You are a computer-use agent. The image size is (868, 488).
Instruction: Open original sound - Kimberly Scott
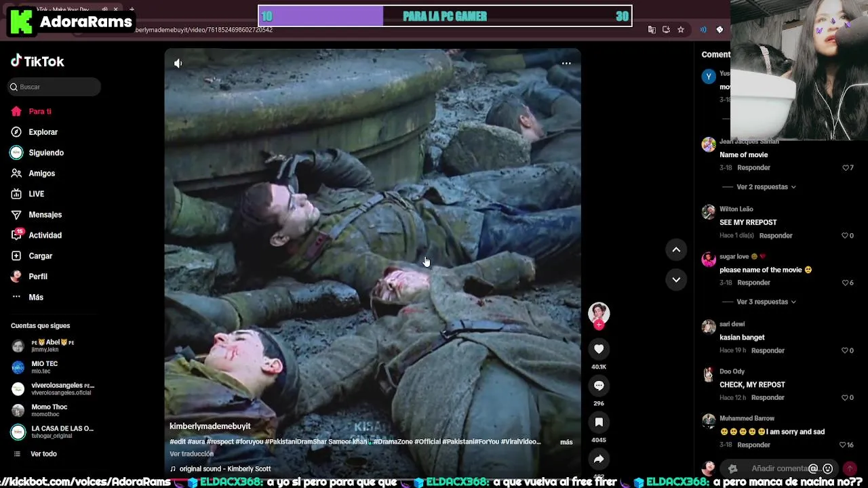click(x=220, y=469)
